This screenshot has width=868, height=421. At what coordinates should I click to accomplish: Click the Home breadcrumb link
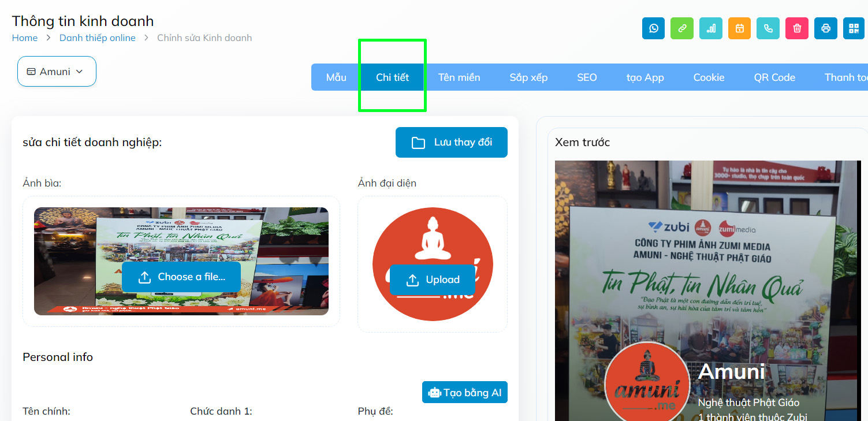(x=25, y=38)
